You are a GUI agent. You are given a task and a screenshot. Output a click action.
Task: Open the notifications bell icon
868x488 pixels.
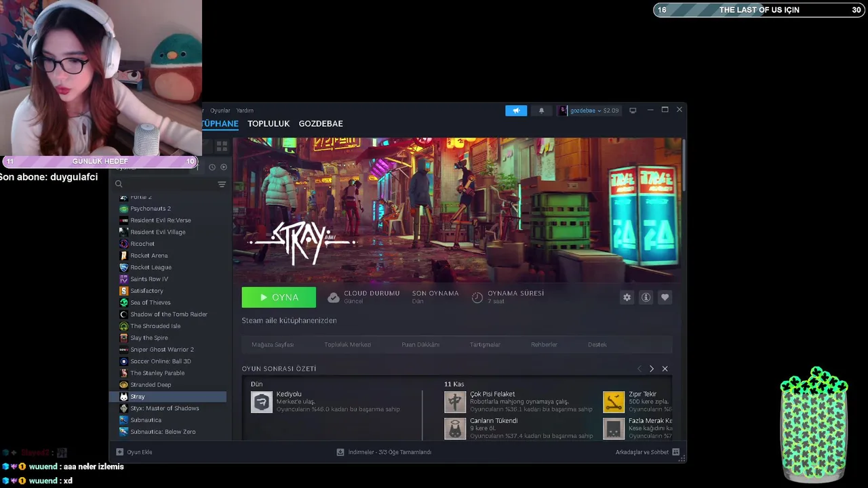pyautogui.click(x=541, y=110)
